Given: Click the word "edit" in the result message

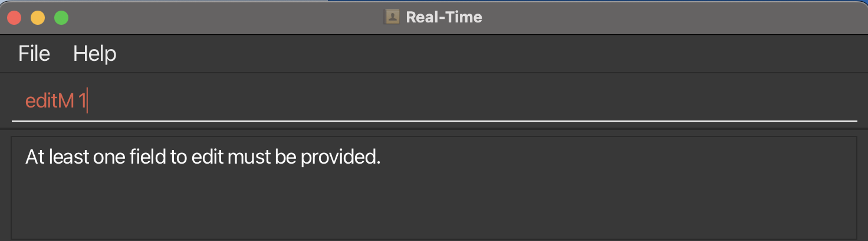Looking at the screenshot, I should (x=208, y=157).
